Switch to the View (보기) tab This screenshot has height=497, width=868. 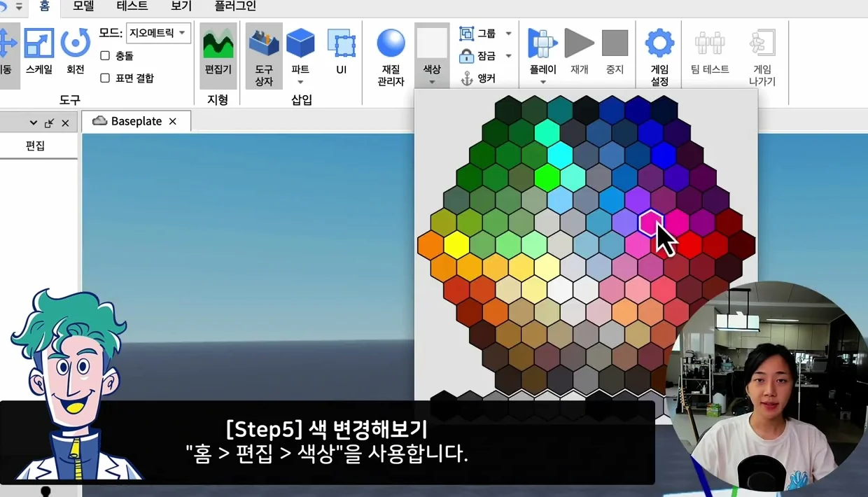tap(181, 6)
